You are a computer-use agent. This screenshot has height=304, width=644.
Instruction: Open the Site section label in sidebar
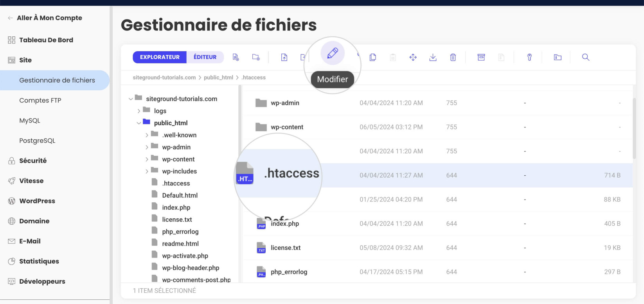[x=25, y=60]
